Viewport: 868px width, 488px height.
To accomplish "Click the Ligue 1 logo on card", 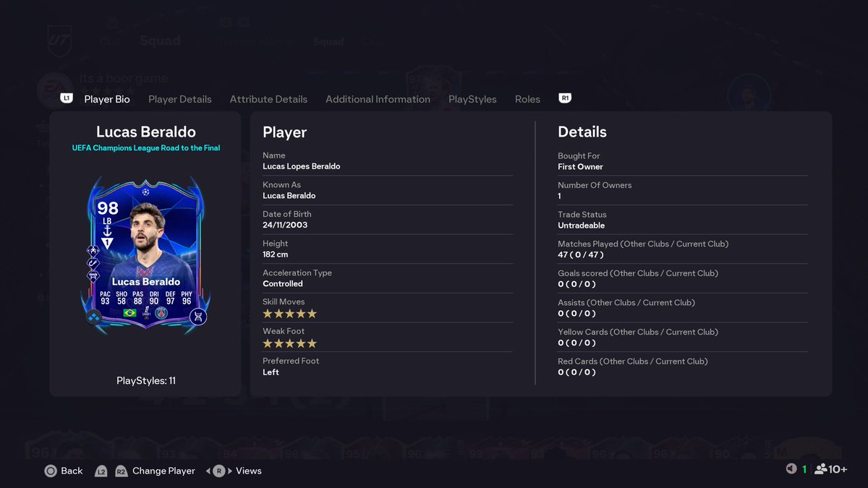I will click(x=146, y=312).
